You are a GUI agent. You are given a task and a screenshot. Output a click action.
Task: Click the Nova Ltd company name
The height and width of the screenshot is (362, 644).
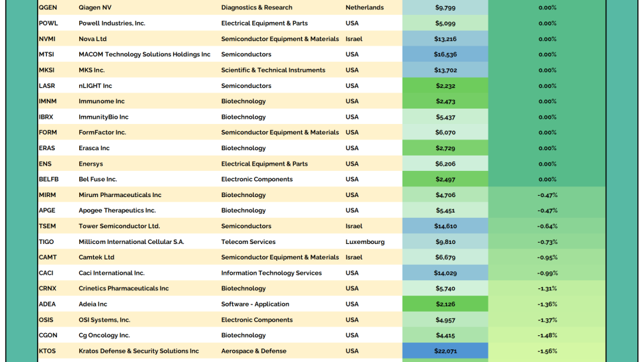click(93, 39)
